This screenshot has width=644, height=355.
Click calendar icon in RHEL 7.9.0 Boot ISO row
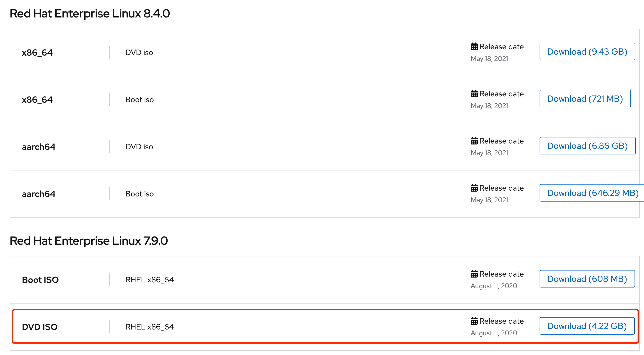coord(474,274)
